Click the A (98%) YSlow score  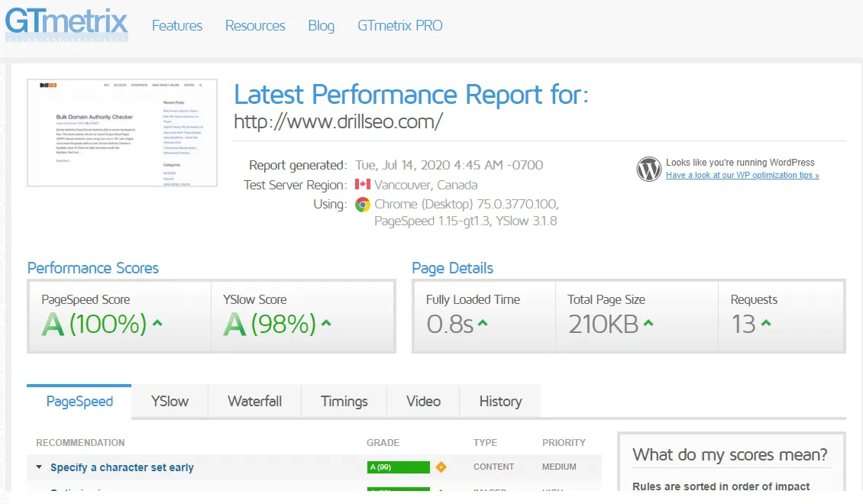[269, 324]
